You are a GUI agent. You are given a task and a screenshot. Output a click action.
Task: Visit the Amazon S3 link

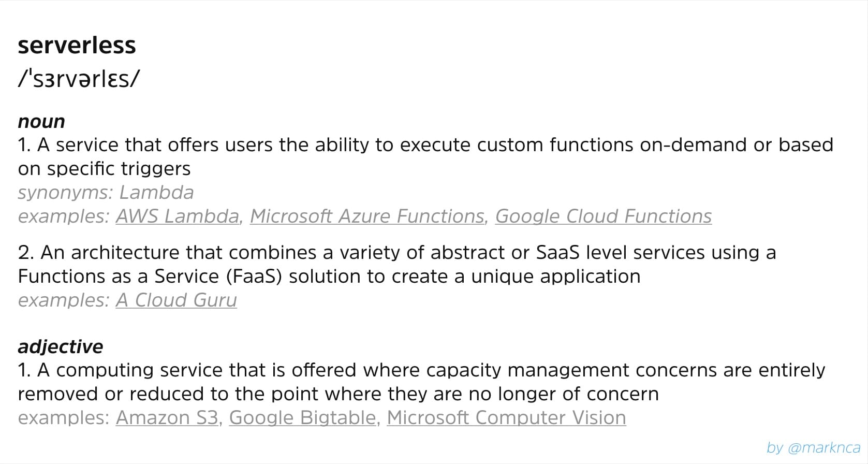(167, 417)
